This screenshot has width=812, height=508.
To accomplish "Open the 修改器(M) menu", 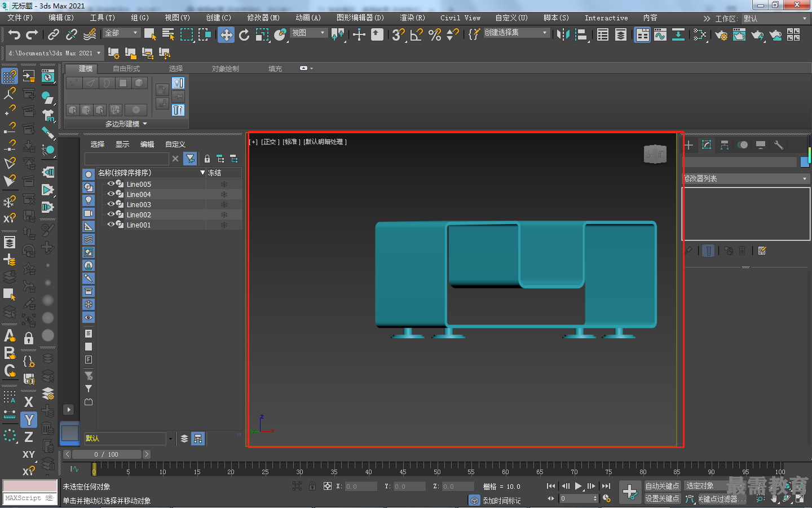I will [263, 18].
